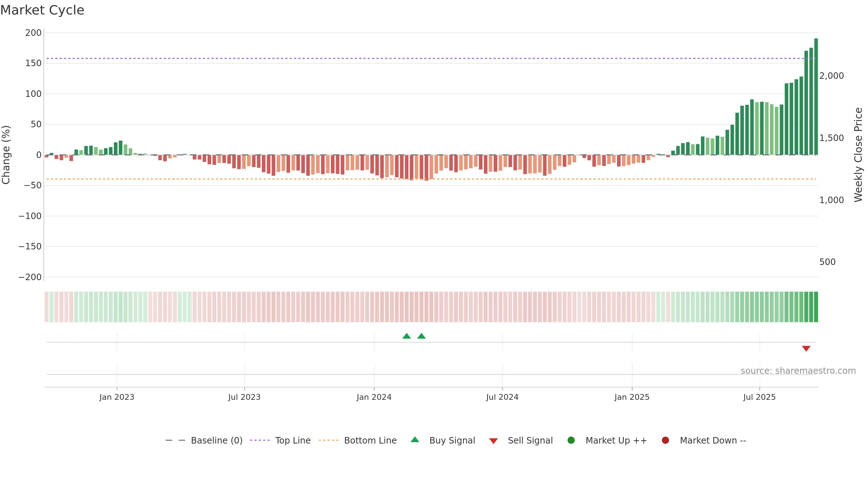Click the −200 tick on the left axis
868x488 pixels.
(30, 277)
